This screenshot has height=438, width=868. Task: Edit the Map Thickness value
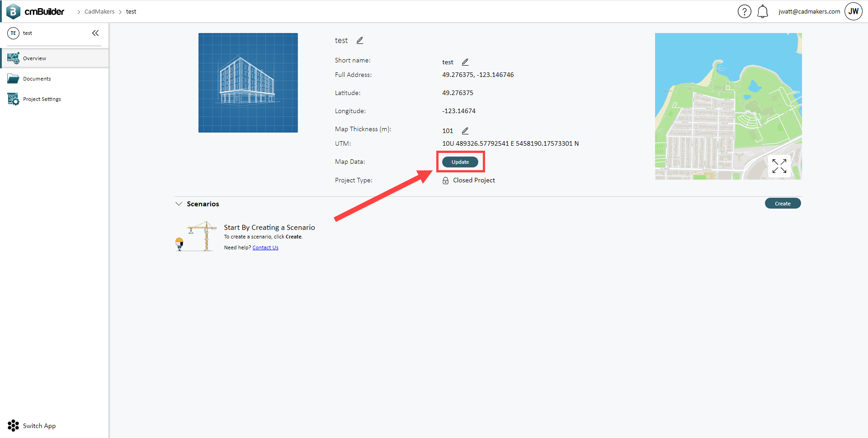[x=465, y=130]
